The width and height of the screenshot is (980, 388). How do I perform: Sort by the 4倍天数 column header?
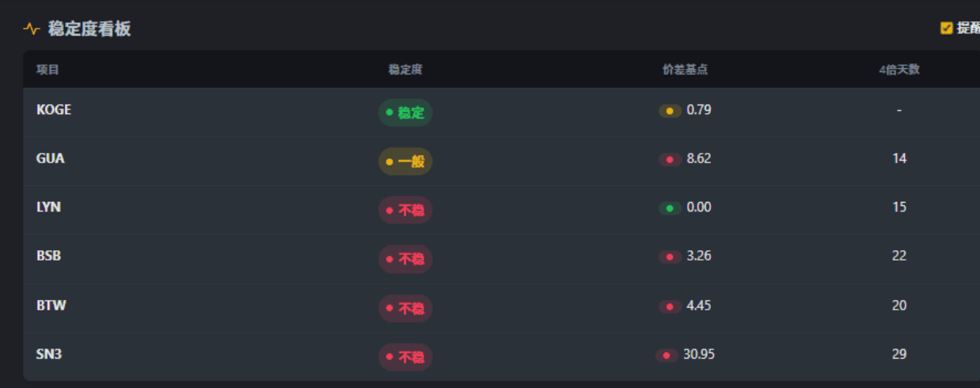(899, 70)
